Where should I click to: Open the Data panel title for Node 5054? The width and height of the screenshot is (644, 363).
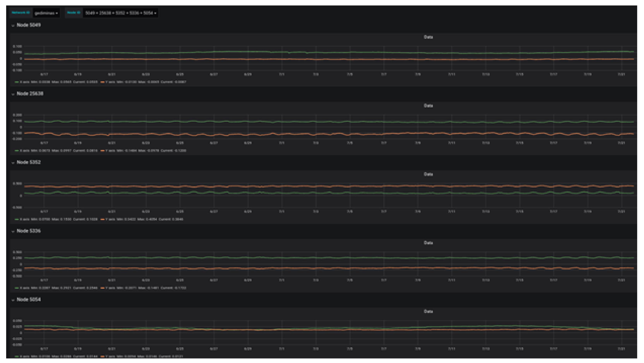[428, 312]
